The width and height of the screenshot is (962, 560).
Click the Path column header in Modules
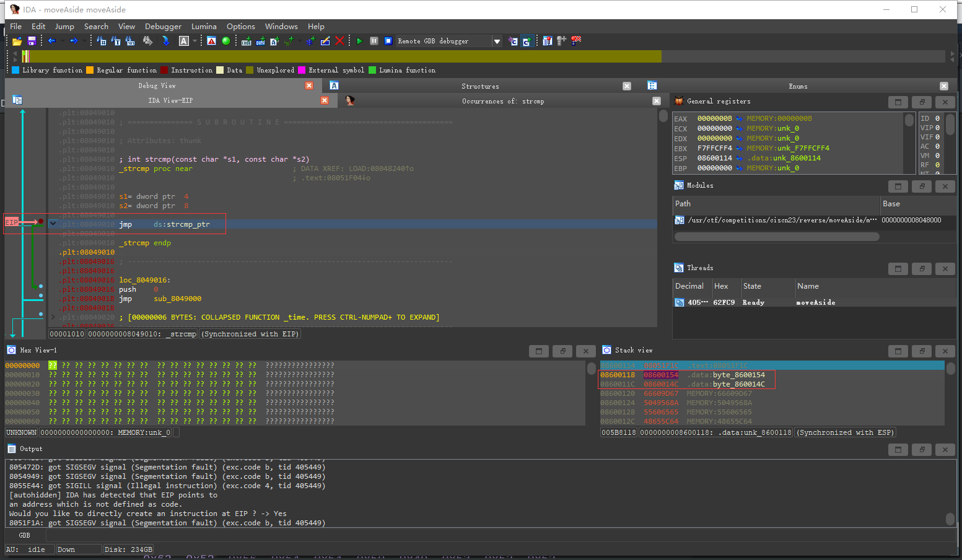(x=777, y=204)
